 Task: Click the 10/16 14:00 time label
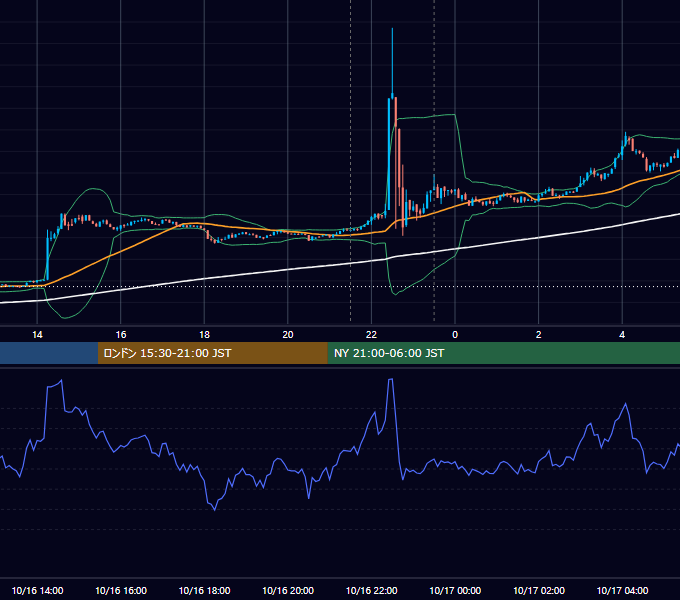37,590
